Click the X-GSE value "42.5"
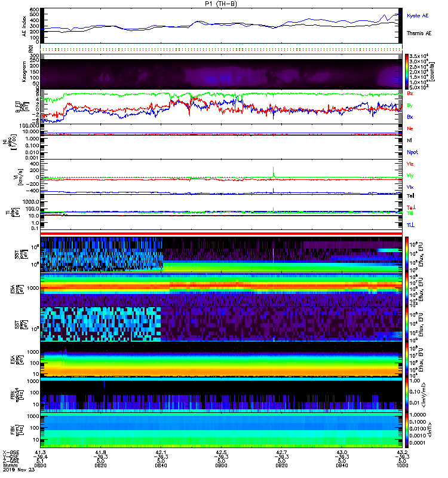 pos(221,452)
